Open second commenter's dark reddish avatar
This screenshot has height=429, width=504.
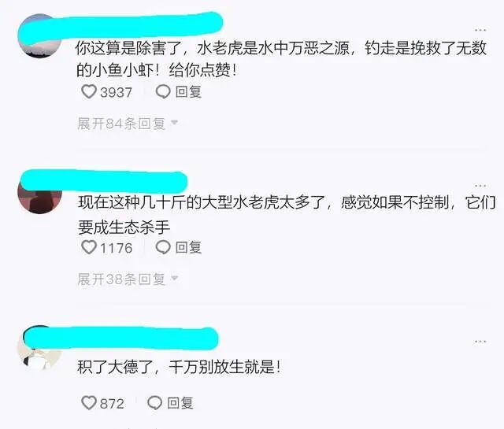pos(40,192)
